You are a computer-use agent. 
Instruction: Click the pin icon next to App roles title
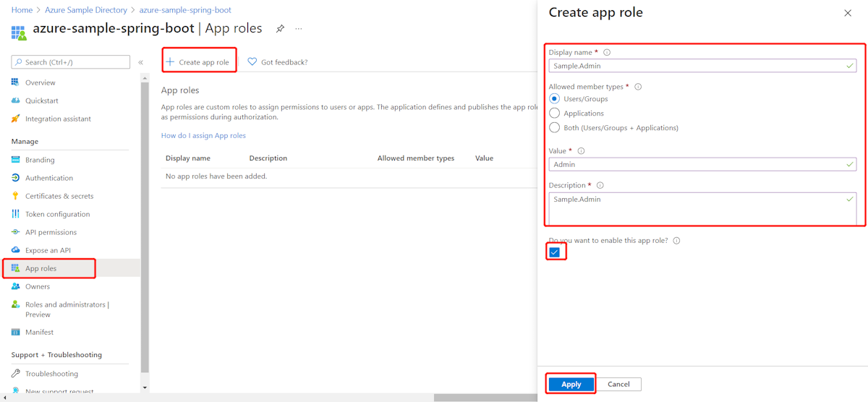click(280, 29)
